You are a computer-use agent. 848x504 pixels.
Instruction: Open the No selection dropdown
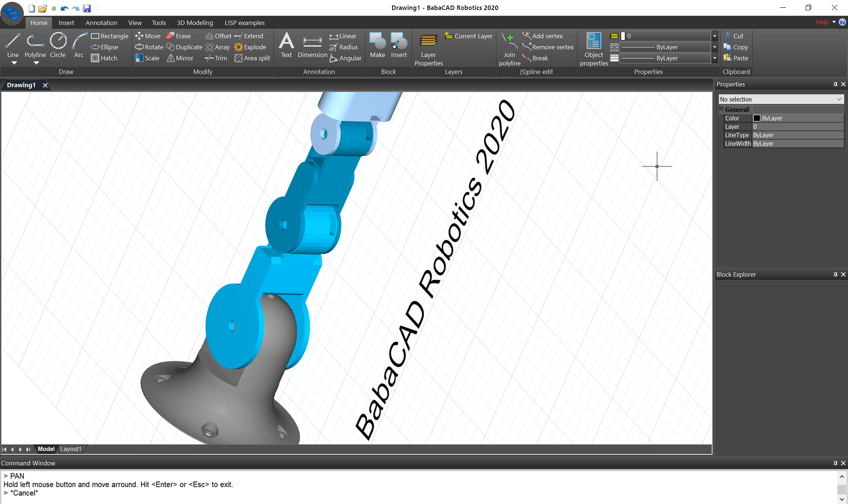(x=781, y=99)
